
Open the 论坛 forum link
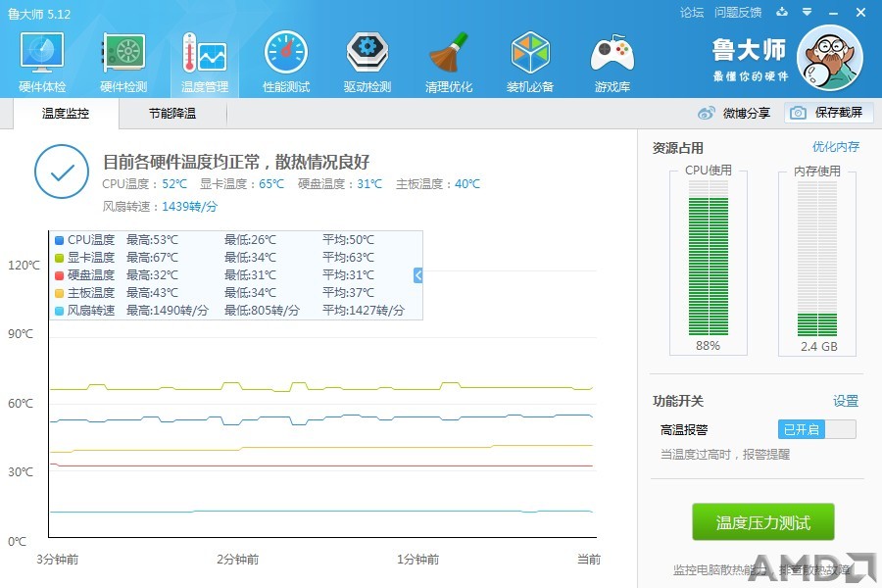[691, 13]
